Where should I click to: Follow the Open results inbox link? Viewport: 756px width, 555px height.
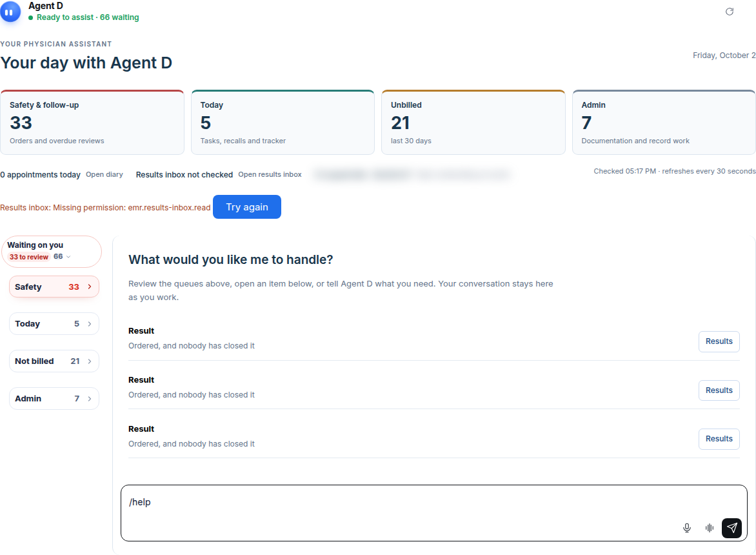(270, 174)
